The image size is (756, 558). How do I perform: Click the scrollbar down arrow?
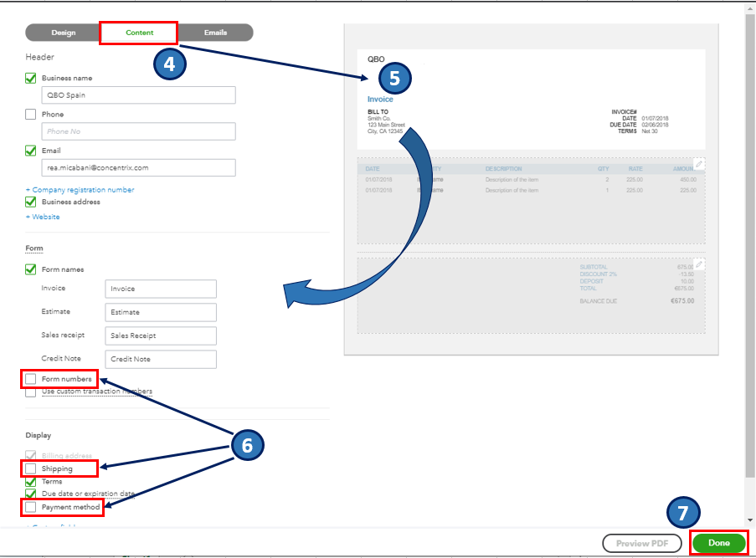[750, 520]
